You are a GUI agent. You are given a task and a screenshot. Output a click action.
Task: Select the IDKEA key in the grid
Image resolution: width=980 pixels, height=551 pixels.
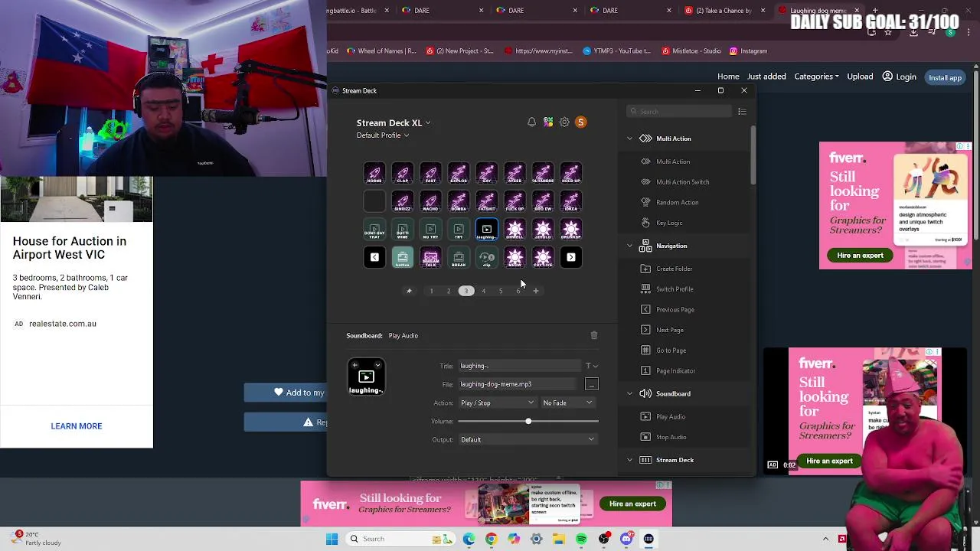571,201
